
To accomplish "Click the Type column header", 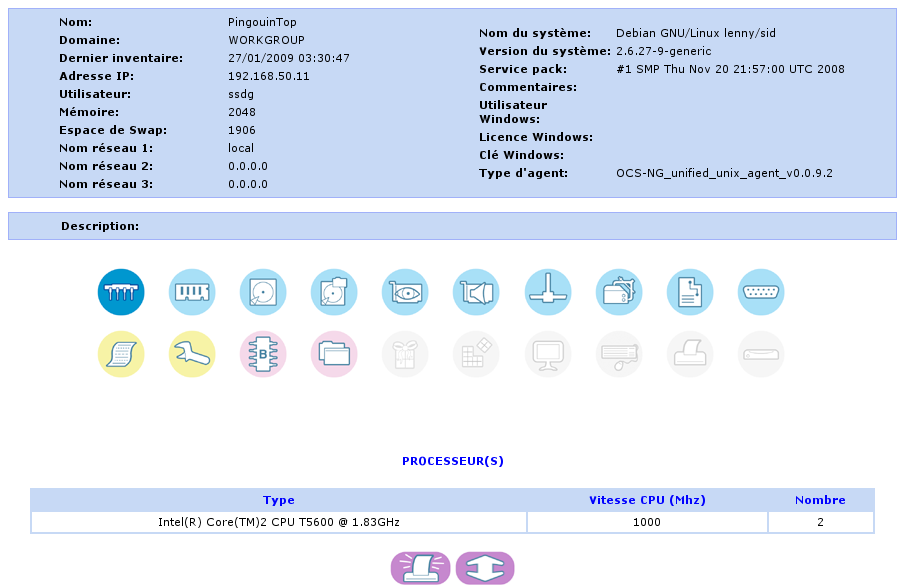I will point(278,500).
